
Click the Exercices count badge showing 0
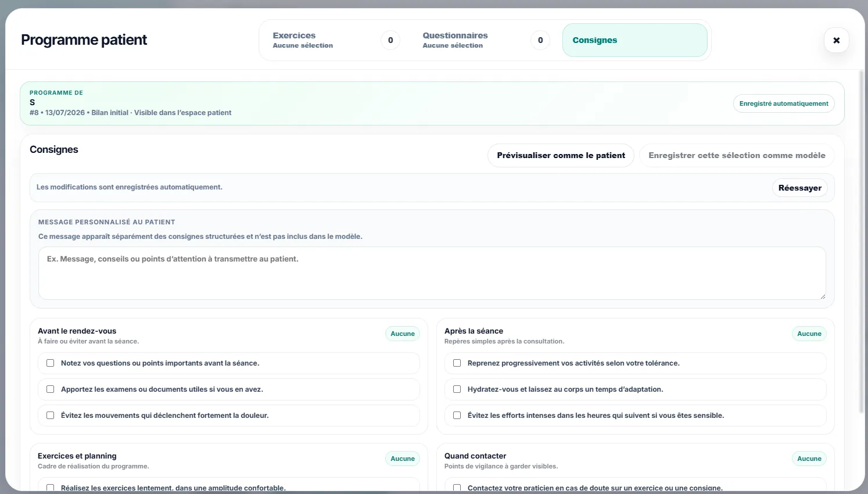click(x=390, y=40)
